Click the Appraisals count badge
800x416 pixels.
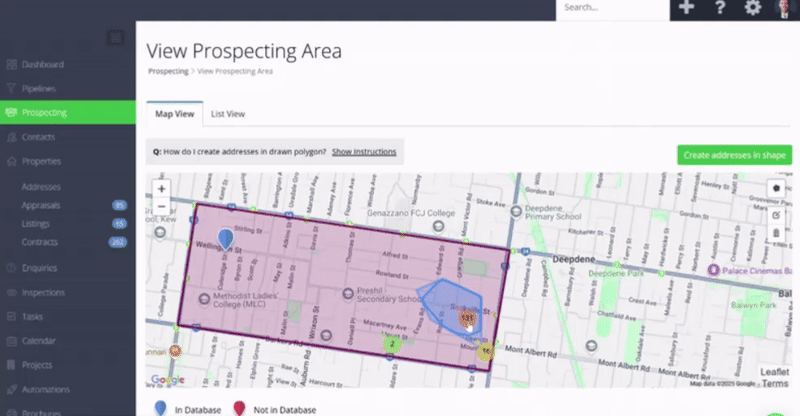[x=119, y=205]
